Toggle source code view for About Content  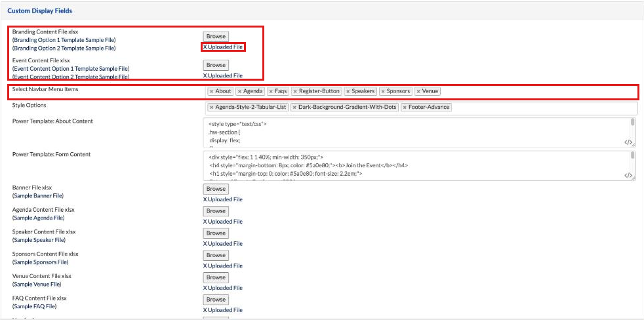(628, 142)
